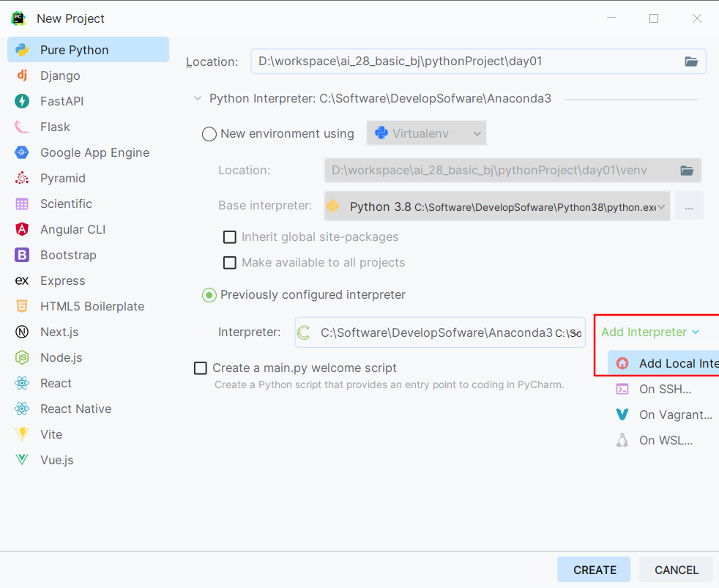Browse folder for venv location
Image resolution: width=719 pixels, height=588 pixels.
pos(687,171)
